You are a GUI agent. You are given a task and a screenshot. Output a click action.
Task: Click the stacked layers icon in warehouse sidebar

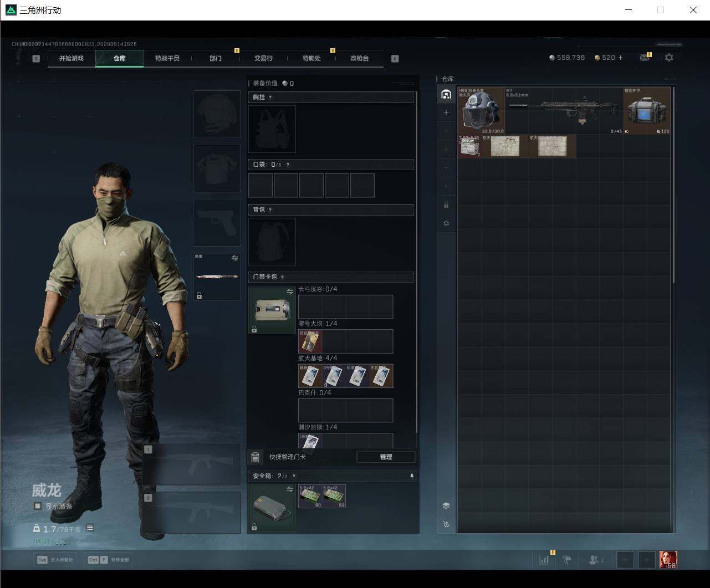click(446, 505)
